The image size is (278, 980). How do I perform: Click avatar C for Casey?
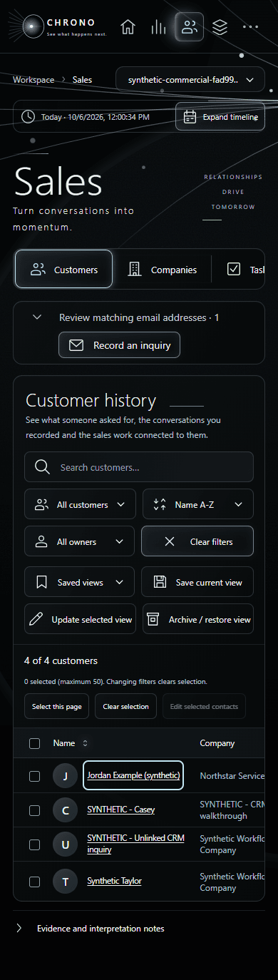click(65, 810)
